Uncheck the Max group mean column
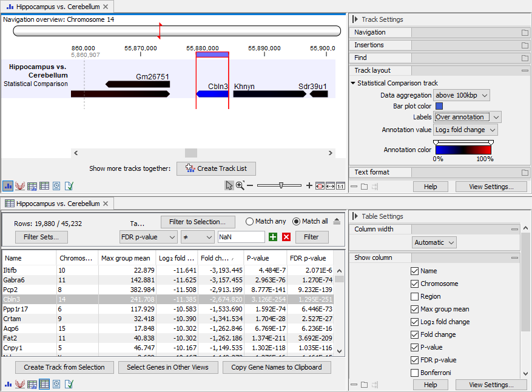Screen dimensions: 532x392 [414, 309]
